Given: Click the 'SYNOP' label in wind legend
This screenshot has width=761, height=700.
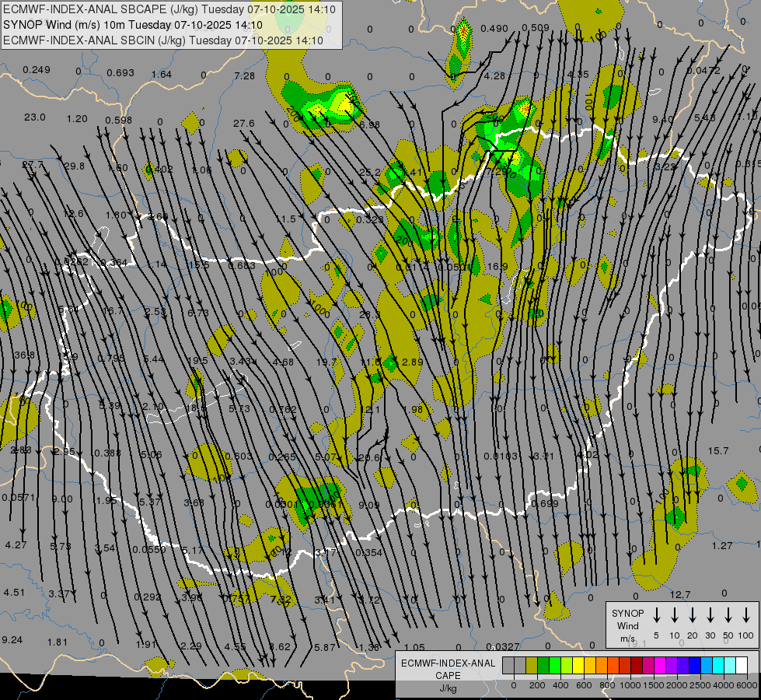Looking at the screenshot, I should [627, 613].
